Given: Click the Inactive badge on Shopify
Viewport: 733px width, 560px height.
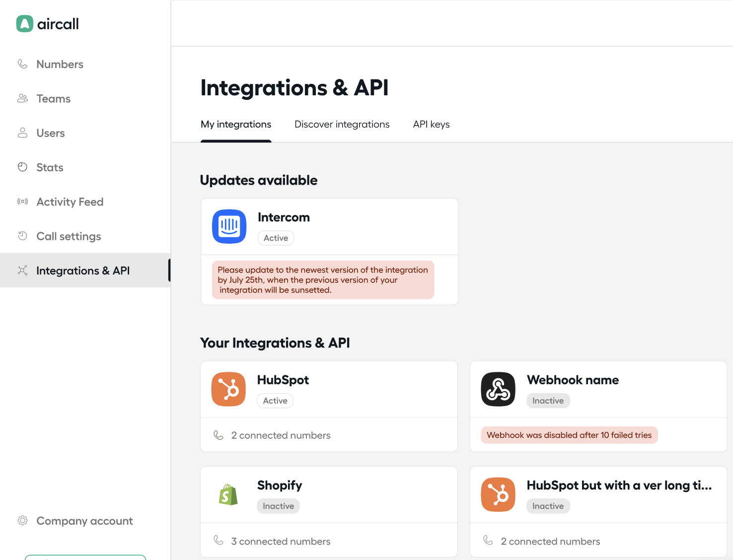Looking at the screenshot, I should [x=279, y=506].
